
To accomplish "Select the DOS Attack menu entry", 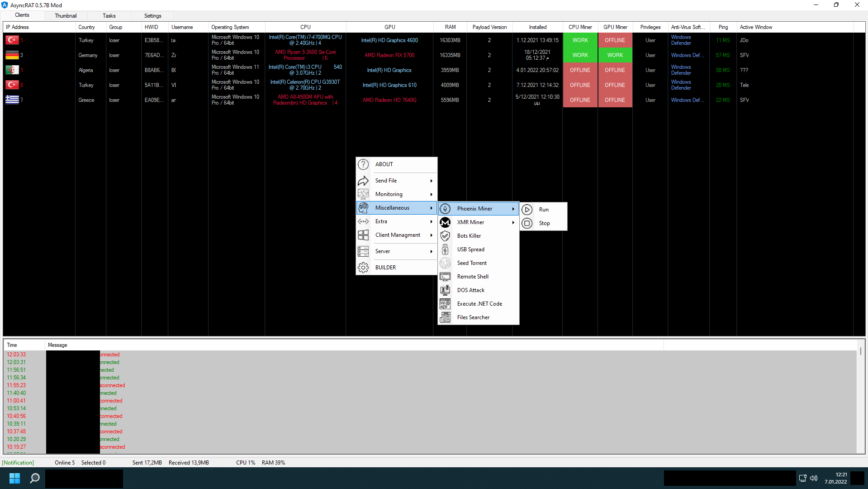I will pos(479,290).
